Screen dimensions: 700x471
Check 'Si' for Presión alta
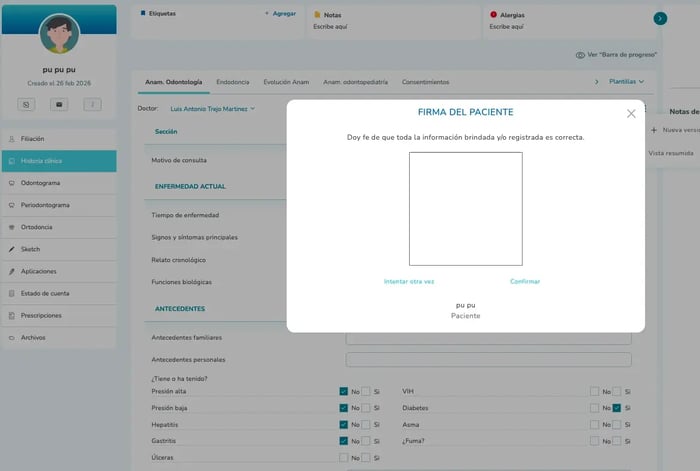366,392
